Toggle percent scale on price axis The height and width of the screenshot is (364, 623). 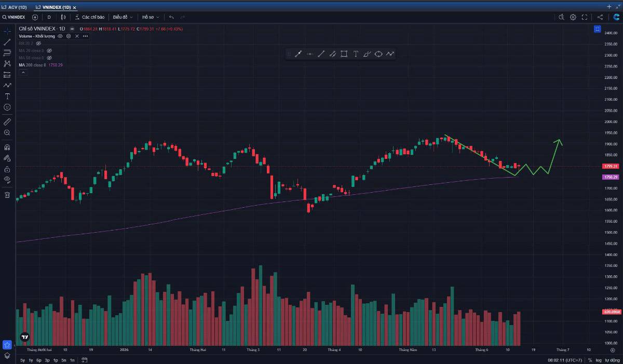(x=590, y=360)
